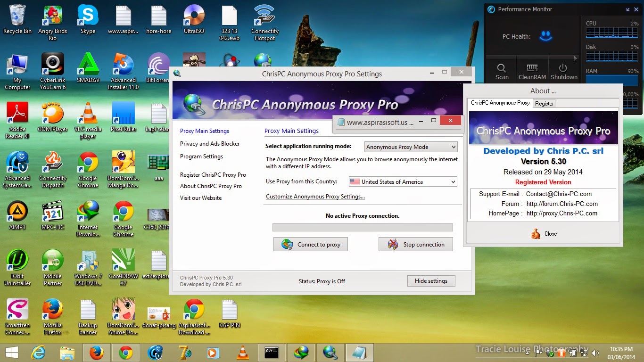Screen dimensions: 644x362
Task: Open Mobile Partner desktop shortcut
Action: 52,268
